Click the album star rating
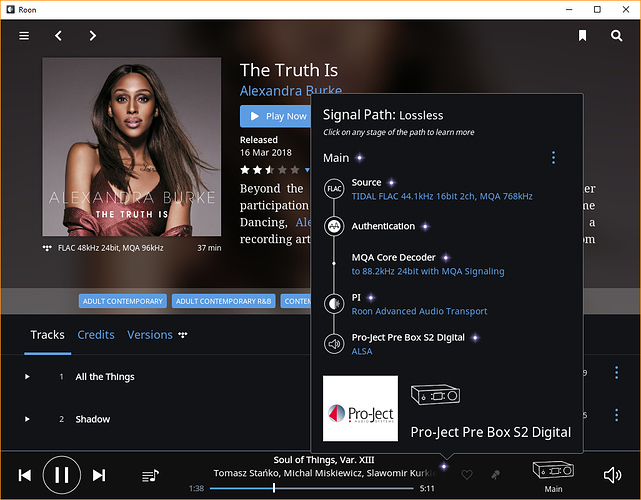This screenshot has width=641, height=500. coord(270,170)
